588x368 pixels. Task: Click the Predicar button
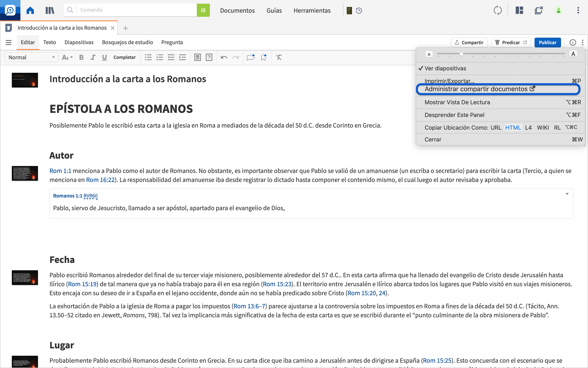[511, 42]
